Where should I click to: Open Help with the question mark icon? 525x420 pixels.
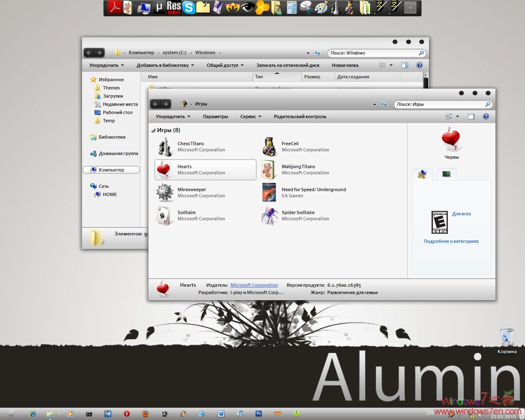point(486,116)
